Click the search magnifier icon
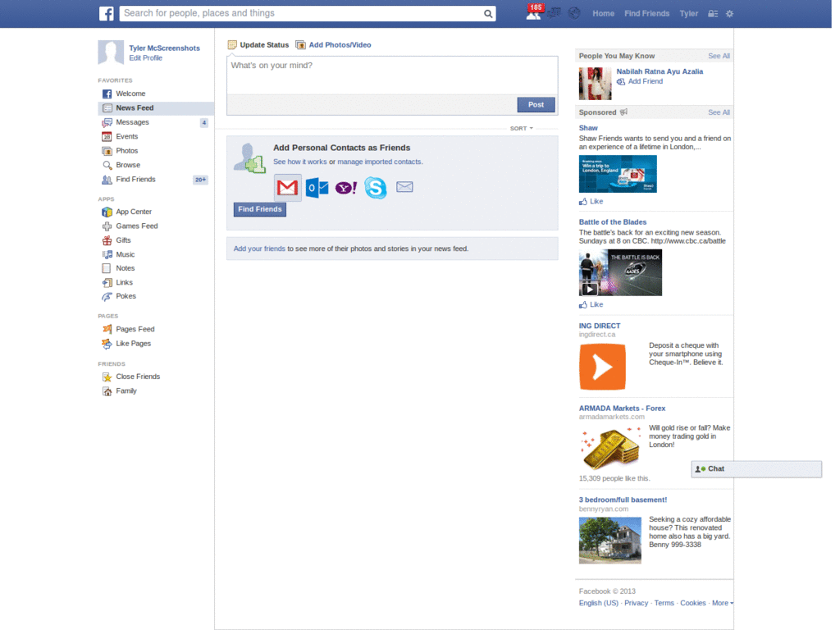This screenshot has height=630, width=840. click(487, 13)
